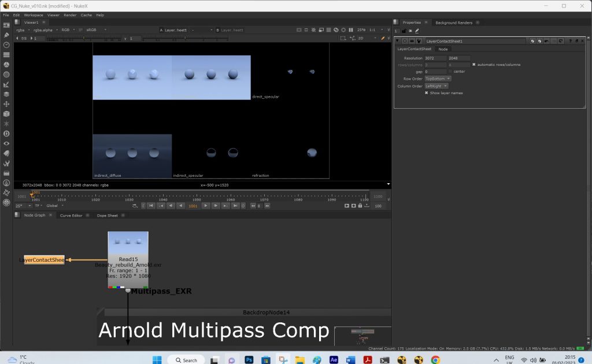Open Google Chrome from the taskbar
The height and width of the screenshot is (364, 592).
click(435, 359)
